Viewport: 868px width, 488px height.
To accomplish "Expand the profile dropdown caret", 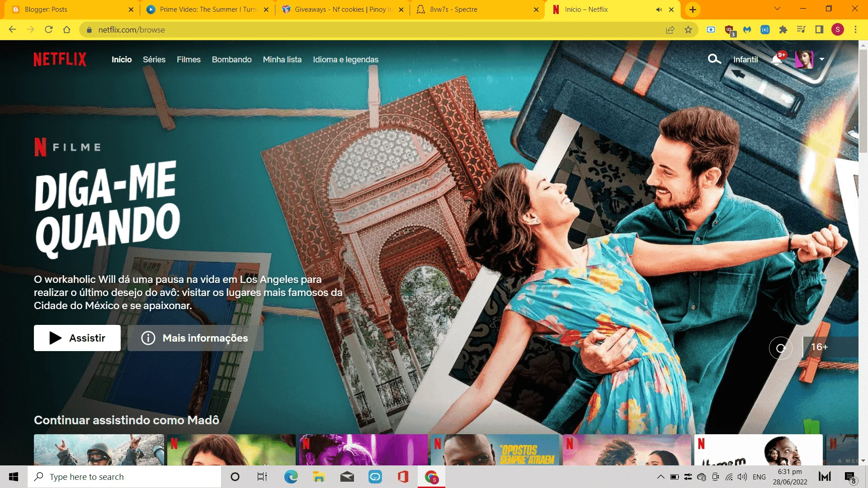I will (x=822, y=59).
